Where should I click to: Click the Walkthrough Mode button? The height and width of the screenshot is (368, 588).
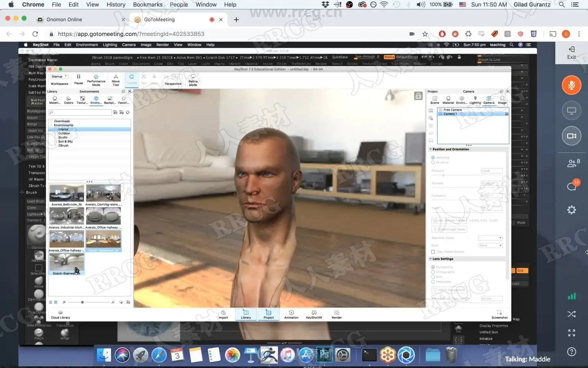[449, 229]
